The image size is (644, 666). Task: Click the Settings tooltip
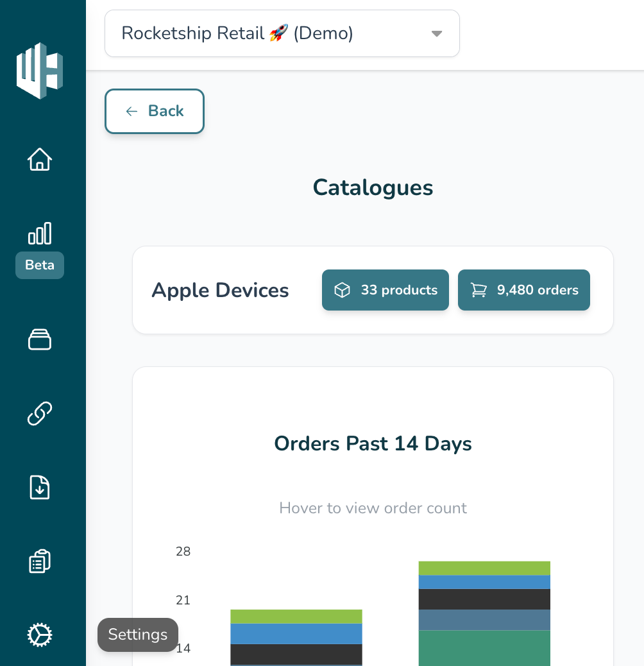[x=138, y=635]
